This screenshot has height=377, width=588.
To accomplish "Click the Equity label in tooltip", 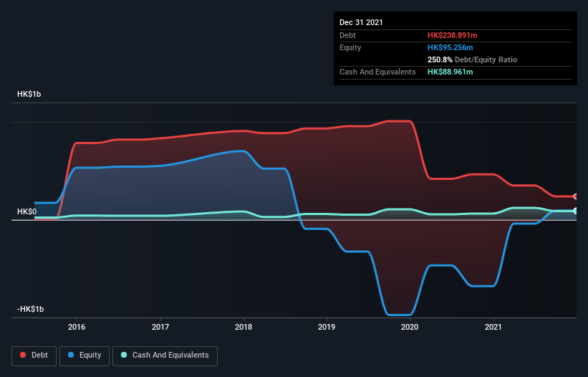I will click(x=350, y=47).
